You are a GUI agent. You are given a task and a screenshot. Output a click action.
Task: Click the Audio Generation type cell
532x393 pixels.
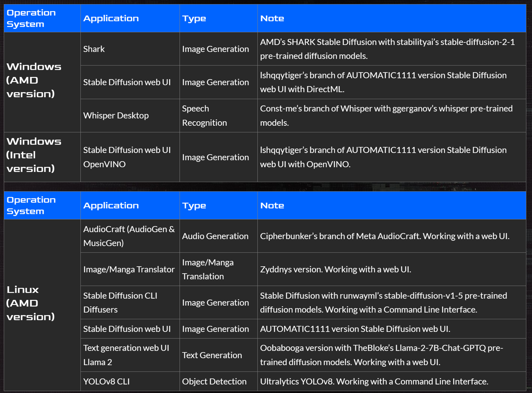pyautogui.click(x=218, y=236)
